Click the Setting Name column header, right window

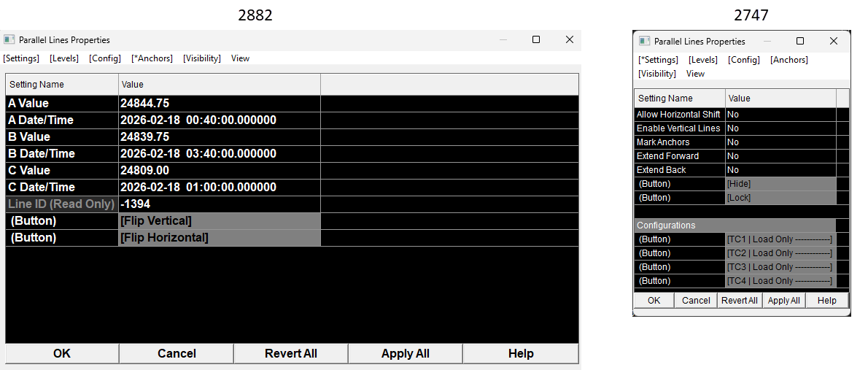680,98
